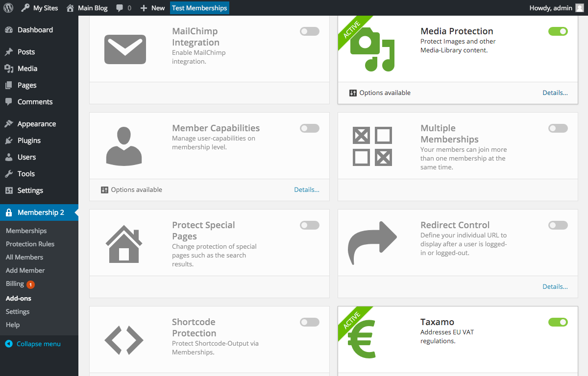588x376 pixels.
Task: Open Membership 2 Settings submenu item
Action: click(x=18, y=311)
